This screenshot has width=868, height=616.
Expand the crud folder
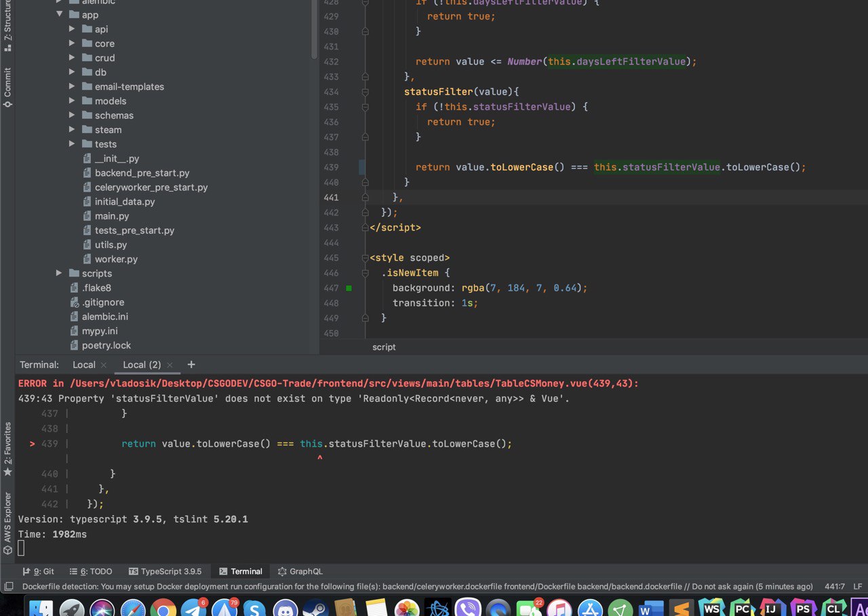[72, 58]
